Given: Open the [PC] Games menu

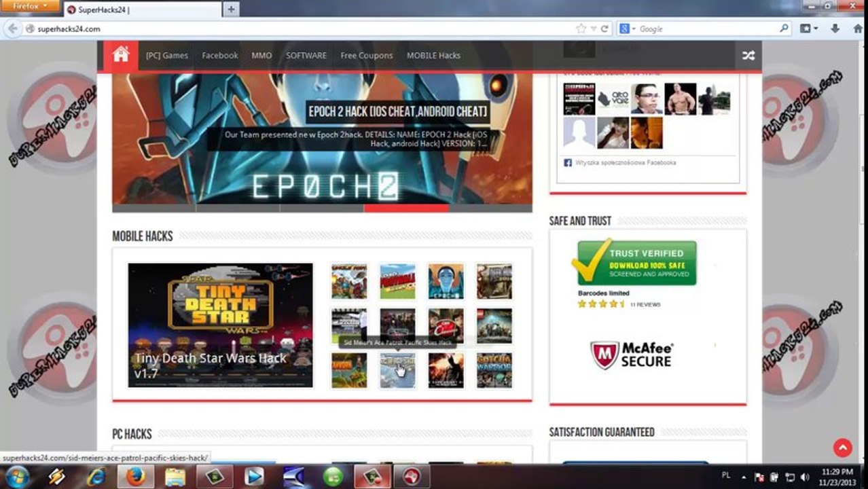Looking at the screenshot, I should 166,56.
